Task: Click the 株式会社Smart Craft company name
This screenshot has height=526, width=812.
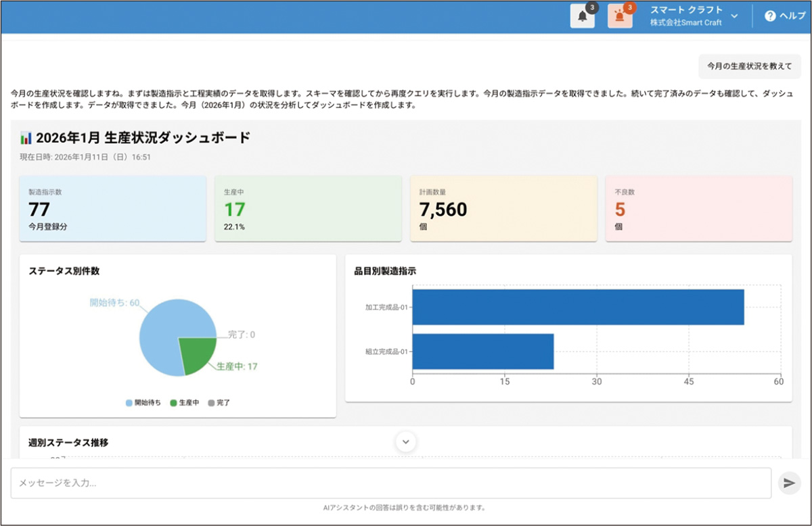Action: click(686, 22)
